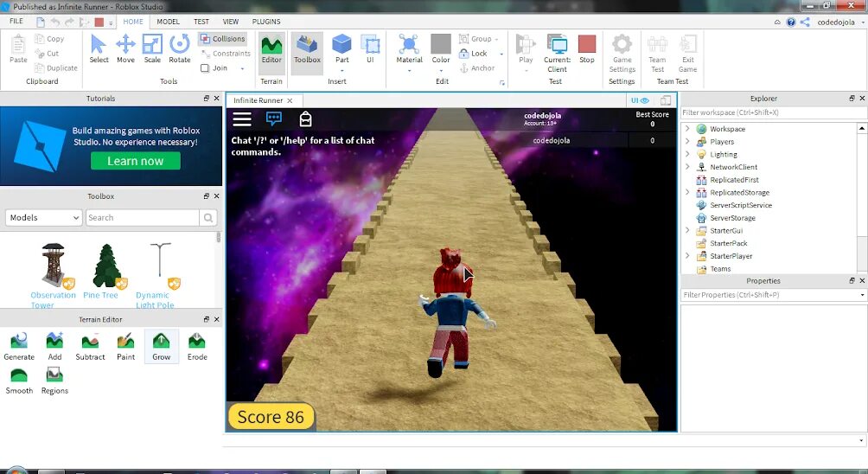Click the Duplicate button
The height and width of the screenshot is (474, 868).
coord(56,68)
